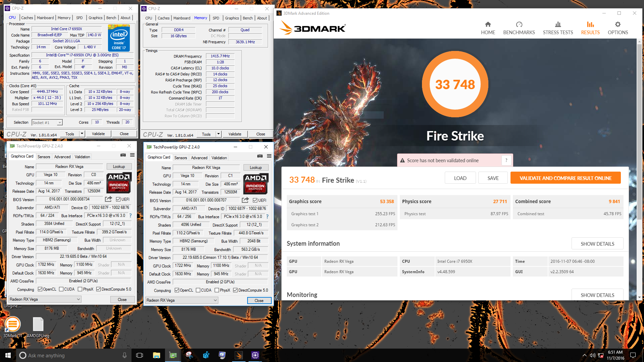Image resolution: width=644 pixels, height=362 pixels.
Task: Open Advanced tab in right GPU-Z
Action: [199, 158]
